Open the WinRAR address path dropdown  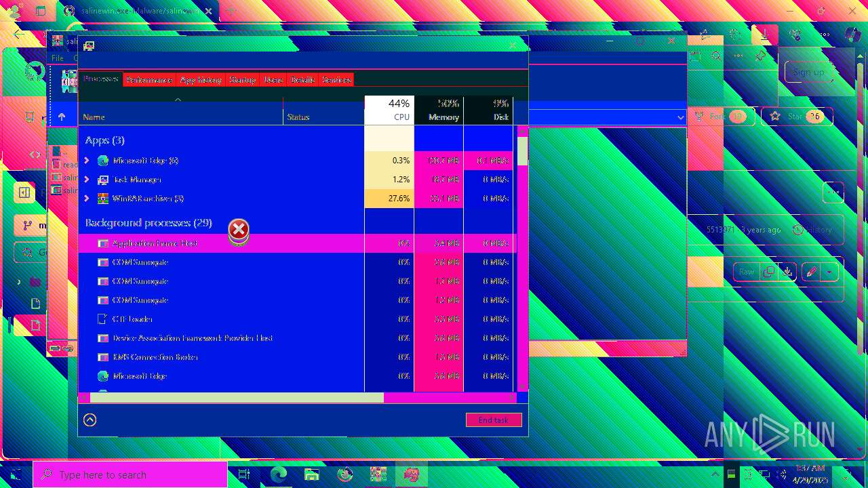[x=681, y=117]
